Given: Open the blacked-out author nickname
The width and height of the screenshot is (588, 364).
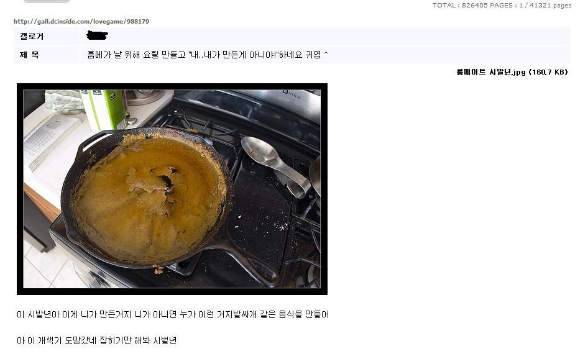Looking at the screenshot, I should [x=97, y=35].
